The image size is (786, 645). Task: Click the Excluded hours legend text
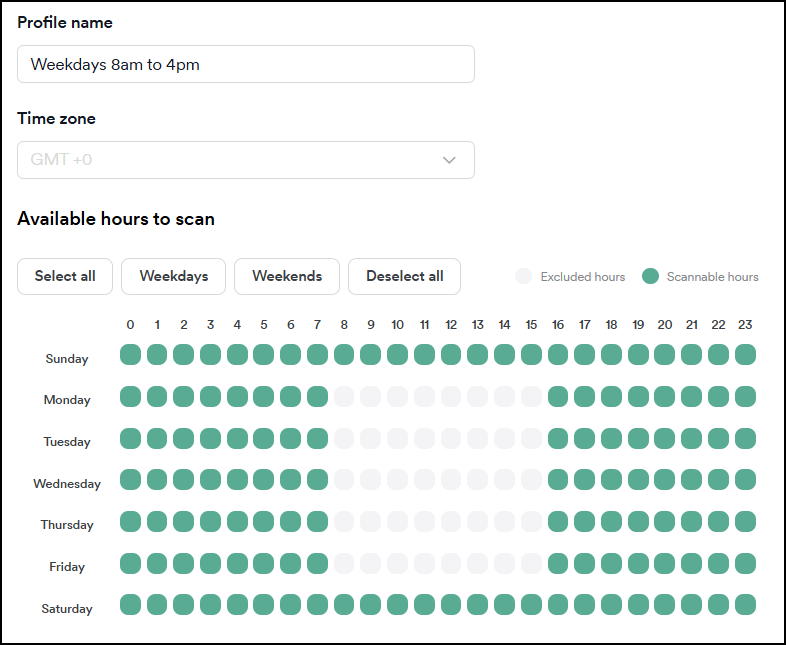click(x=582, y=277)
